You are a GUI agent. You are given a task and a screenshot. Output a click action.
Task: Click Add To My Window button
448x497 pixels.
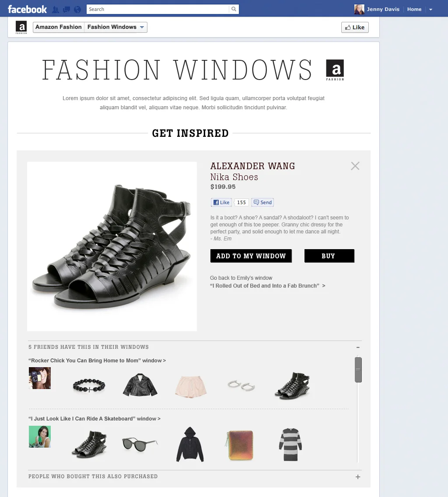tap(251, 256)
